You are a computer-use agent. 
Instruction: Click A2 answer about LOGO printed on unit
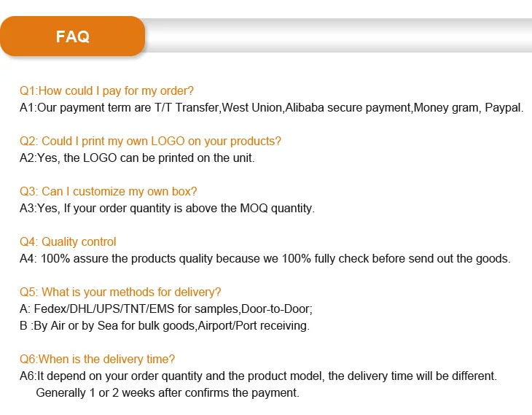pyautogui.click(x=137, y=158)
